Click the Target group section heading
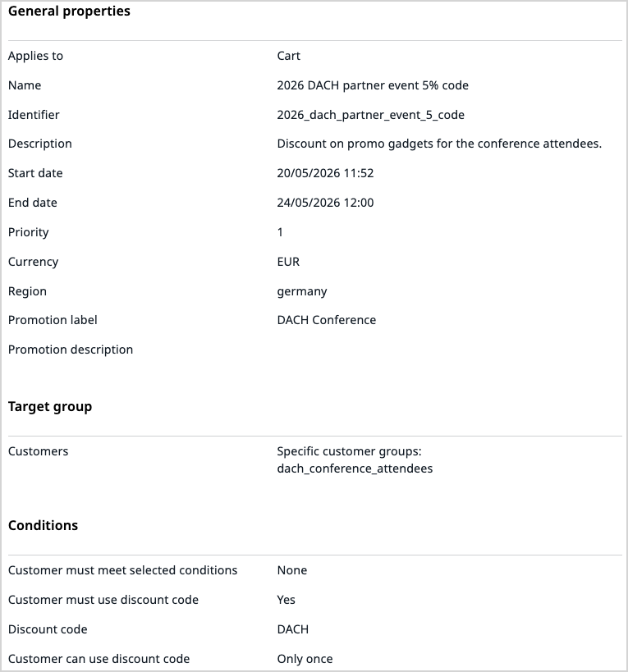Viewport: 628px width, 672px height. pos(50,407)
